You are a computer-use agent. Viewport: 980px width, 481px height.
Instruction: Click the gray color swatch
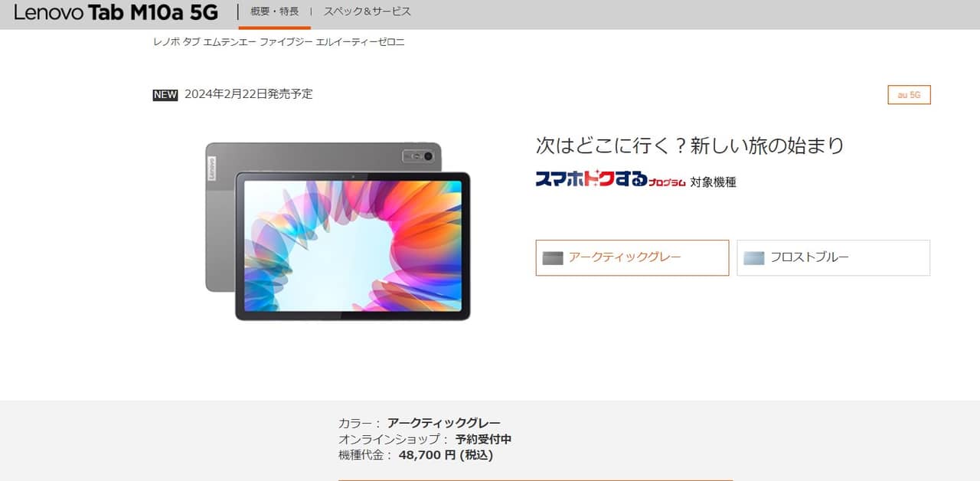(553, 258)
